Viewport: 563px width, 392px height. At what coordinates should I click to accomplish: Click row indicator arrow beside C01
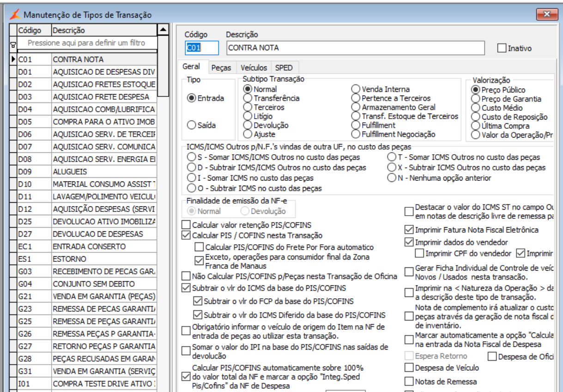point(13,59)
